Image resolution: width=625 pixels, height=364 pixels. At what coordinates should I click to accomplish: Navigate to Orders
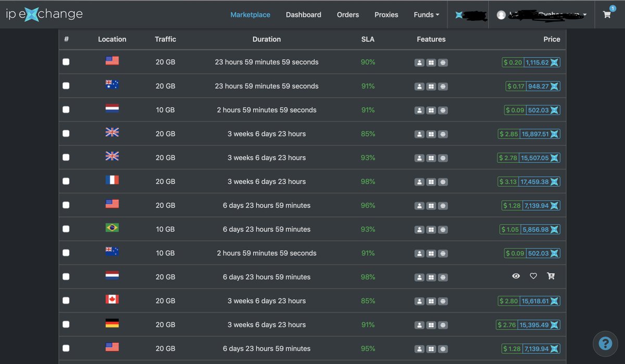[348, 15]
